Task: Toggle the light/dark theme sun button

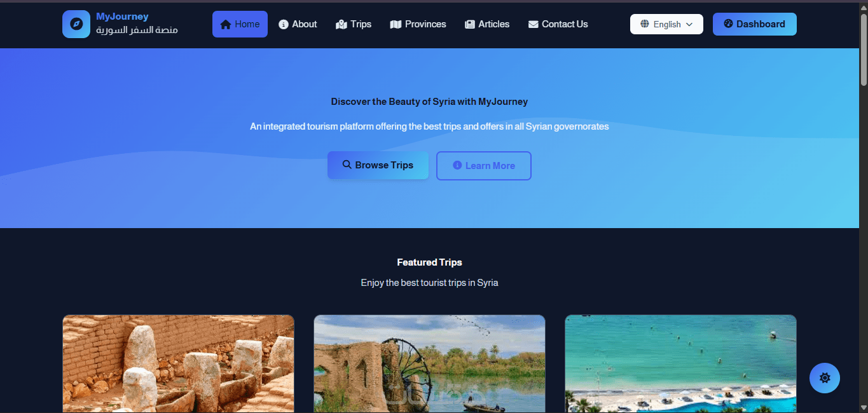Action: point(825,378)
